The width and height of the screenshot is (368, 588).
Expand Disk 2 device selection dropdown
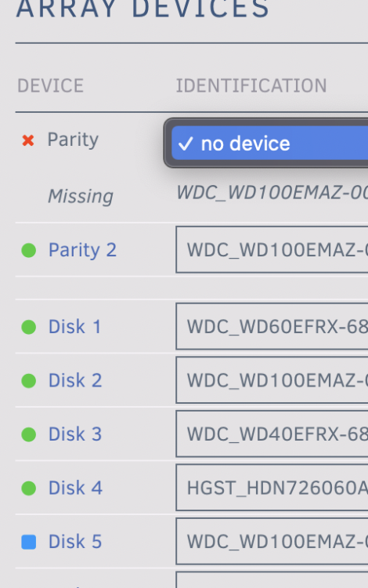point(272,380)
